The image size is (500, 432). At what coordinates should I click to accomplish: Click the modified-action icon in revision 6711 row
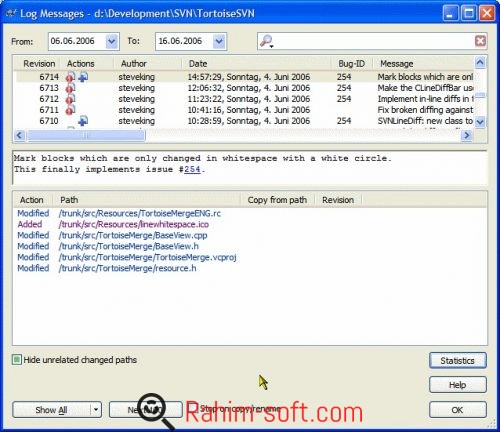coord(70,110)
